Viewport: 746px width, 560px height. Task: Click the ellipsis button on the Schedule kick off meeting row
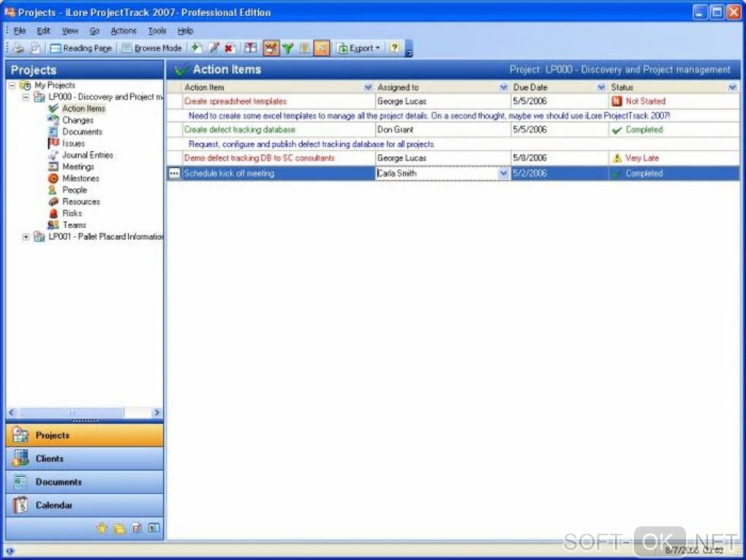174,173
